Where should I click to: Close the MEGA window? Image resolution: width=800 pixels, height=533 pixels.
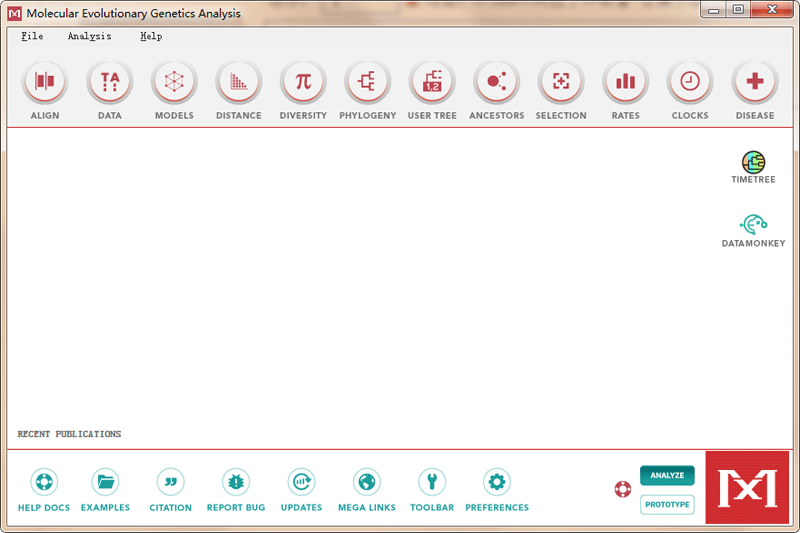pos(772,10)
